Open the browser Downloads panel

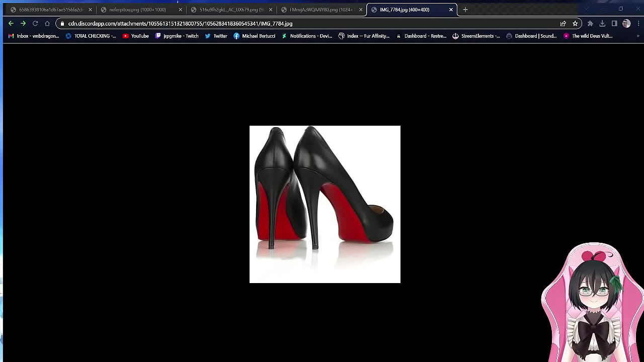tap(602, 24)
